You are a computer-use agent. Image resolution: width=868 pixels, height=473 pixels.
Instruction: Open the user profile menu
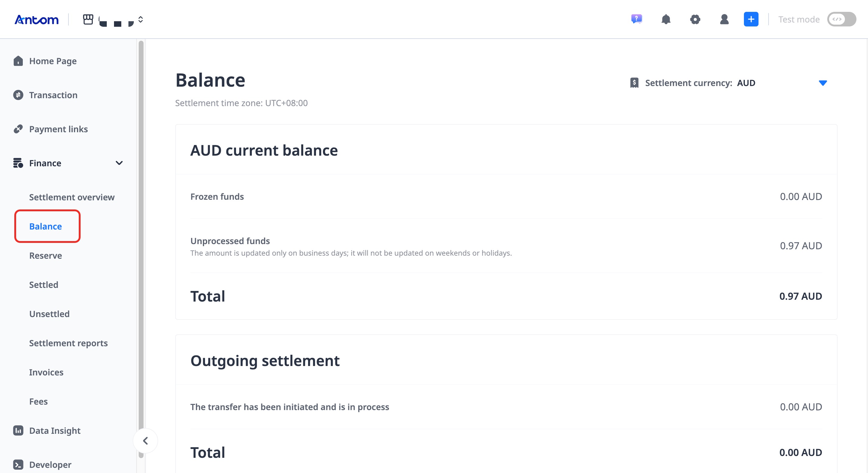[724, 19]
